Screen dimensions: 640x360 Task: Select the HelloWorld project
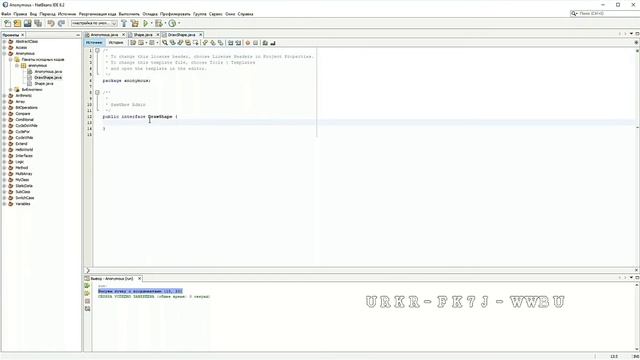tap(24, 150)
